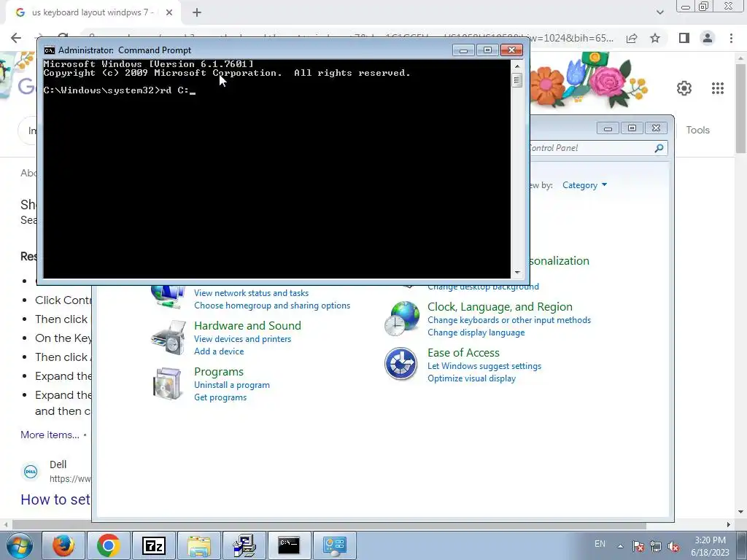Screen dimensions: 747x560
Task: Click the EN language bar indicator
Action: (600, 544)
